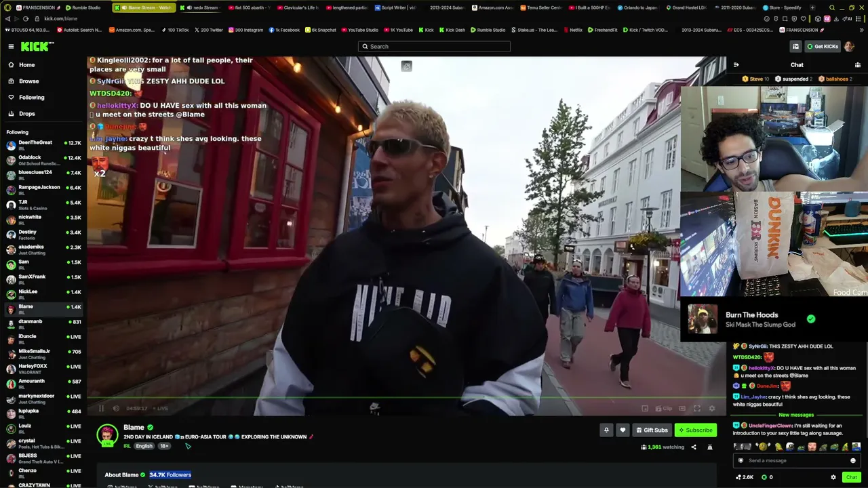868x488 pixels.
Task: Open the chat settings gear
Action: coord(833,477)
